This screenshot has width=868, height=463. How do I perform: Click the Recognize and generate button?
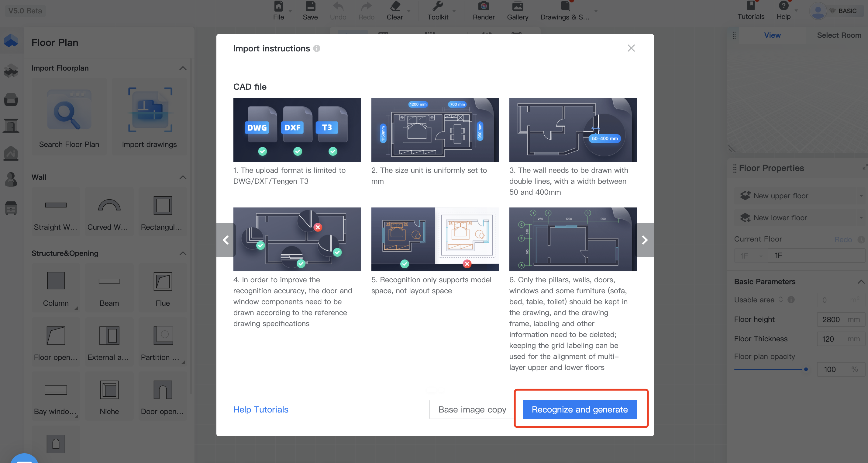579,409
